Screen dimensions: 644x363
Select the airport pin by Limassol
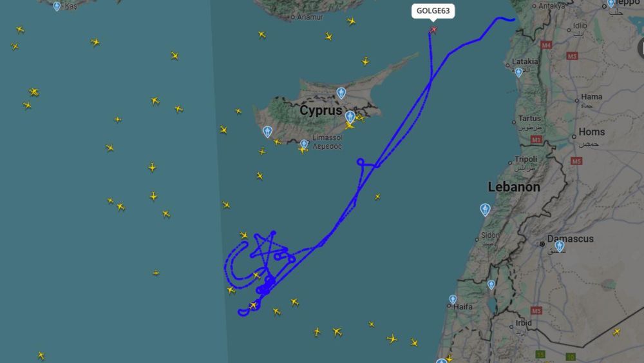[x=304, y=144]
